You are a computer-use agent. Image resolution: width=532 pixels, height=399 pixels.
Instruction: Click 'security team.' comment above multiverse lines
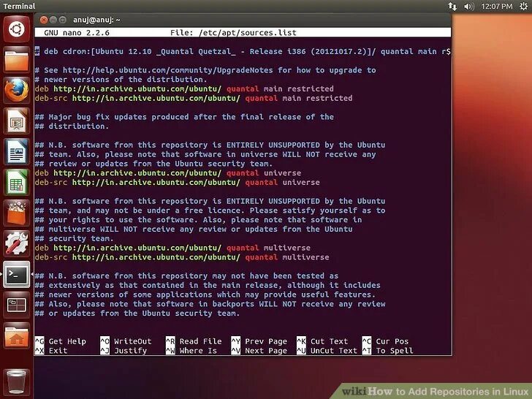(74, 238)
